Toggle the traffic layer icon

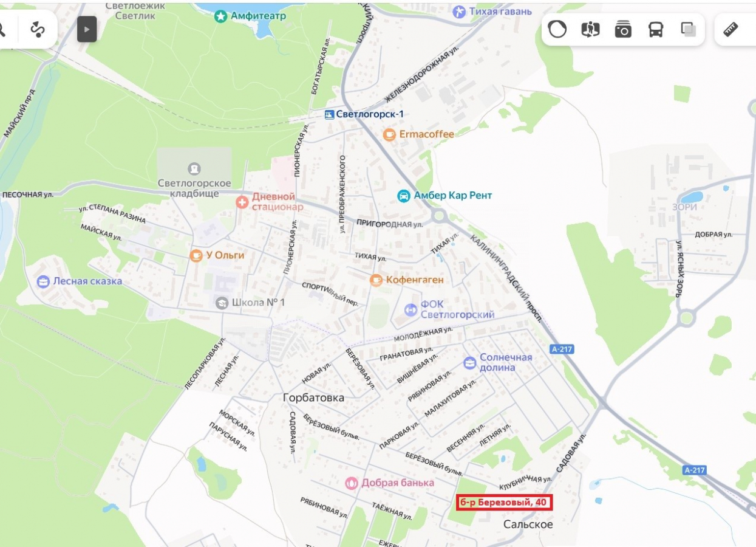[557, 29]
